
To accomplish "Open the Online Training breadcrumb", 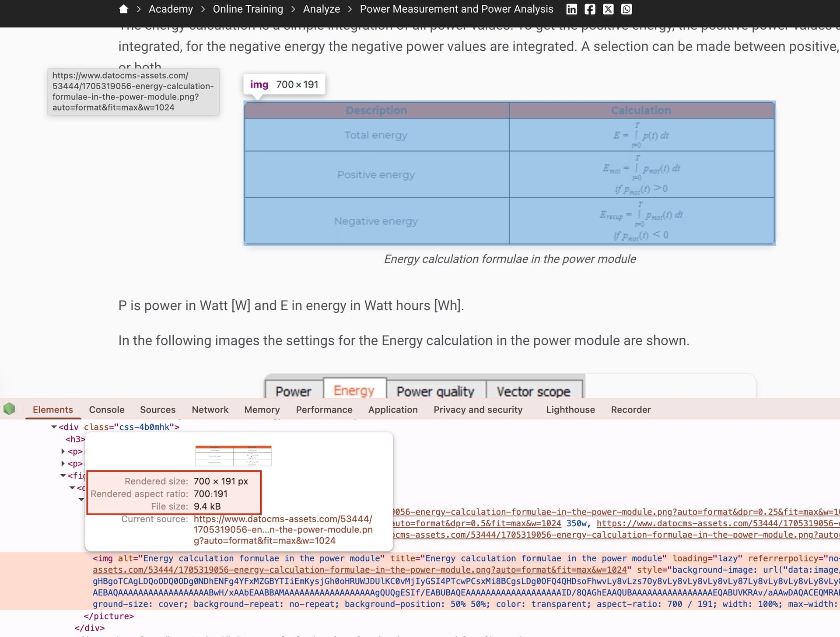I will tap(248, 9).
